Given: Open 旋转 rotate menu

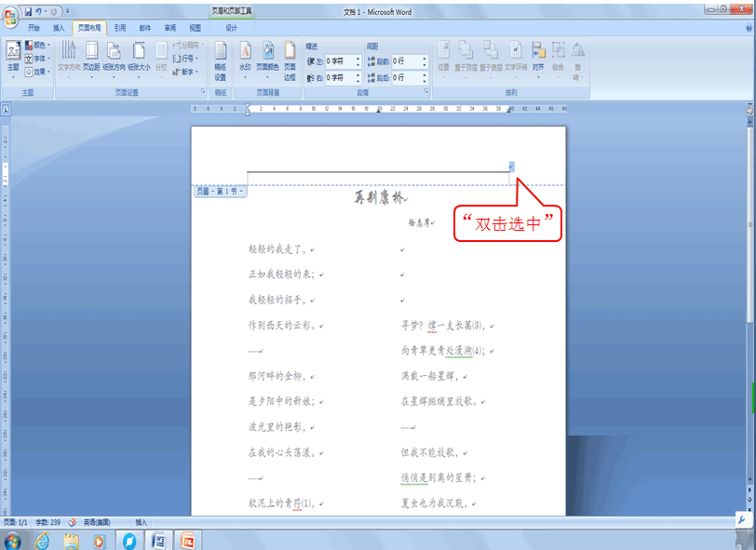Looking at the screenshot, I should tap(577, 61).
